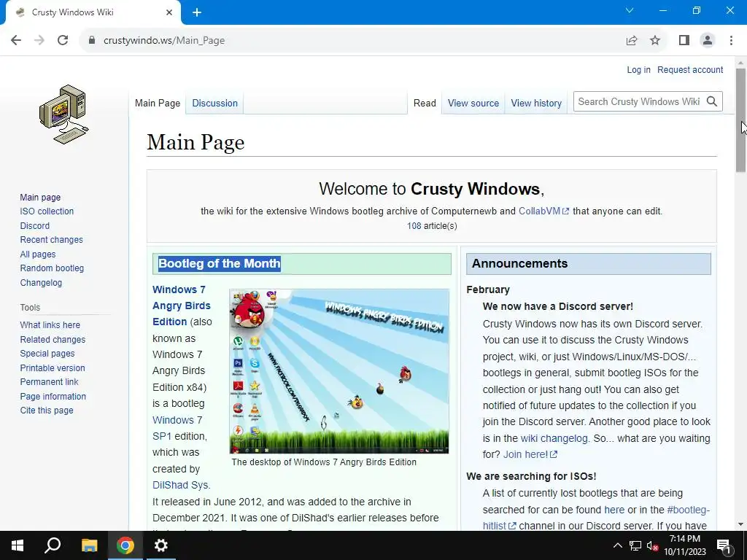The image size is (747, 560).
Task: Click the muted volume tray icon
Action: coord(653,545)
